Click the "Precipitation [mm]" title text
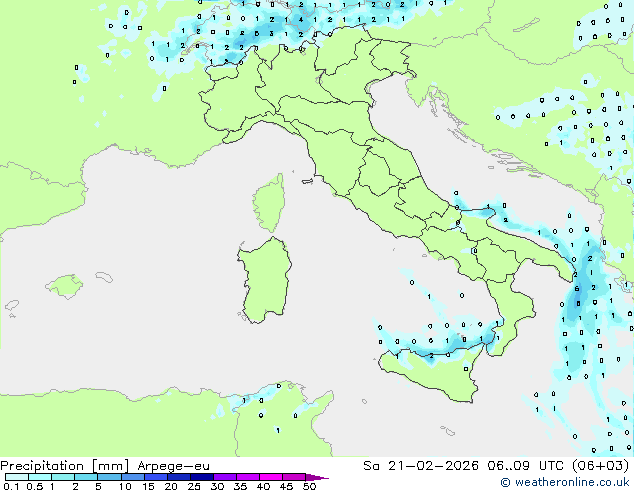The width and height of the screenshot is (634, 490). [x=65, y=466]
